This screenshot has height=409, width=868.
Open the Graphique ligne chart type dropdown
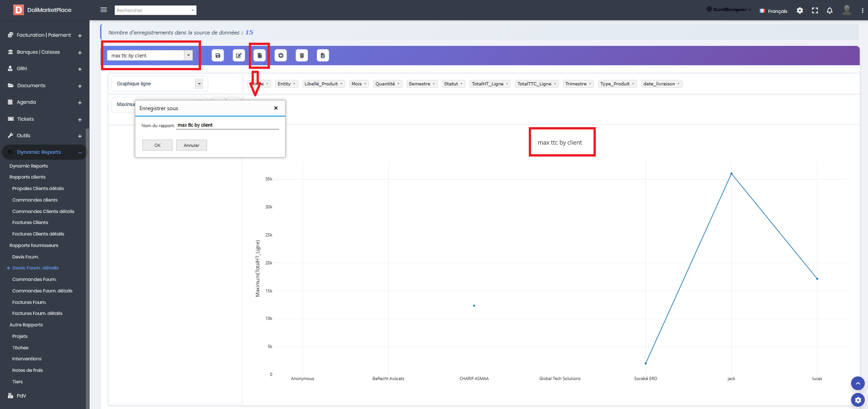(159, 84)
